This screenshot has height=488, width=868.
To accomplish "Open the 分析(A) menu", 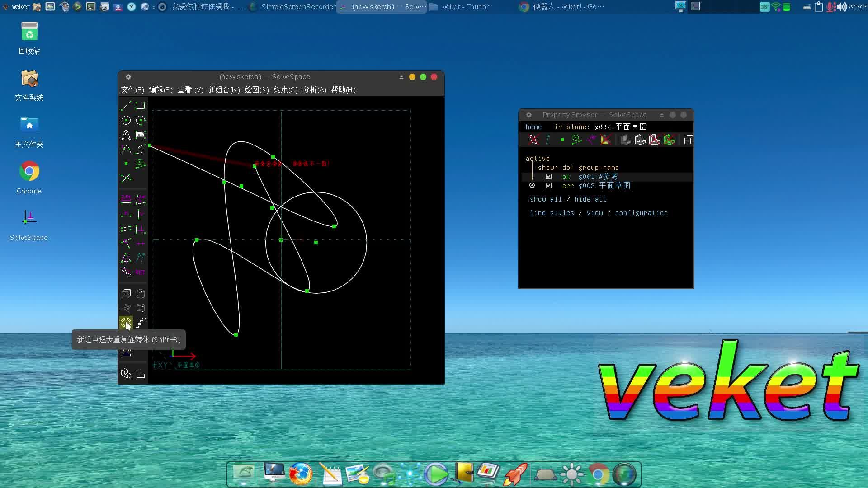I will coord(315,90).
